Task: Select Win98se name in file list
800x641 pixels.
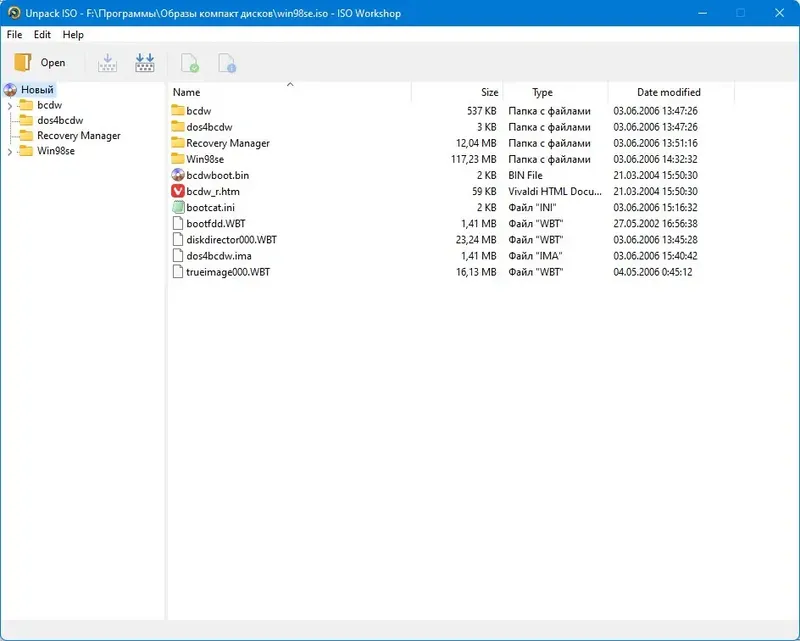Action: [x=205, y=159]
